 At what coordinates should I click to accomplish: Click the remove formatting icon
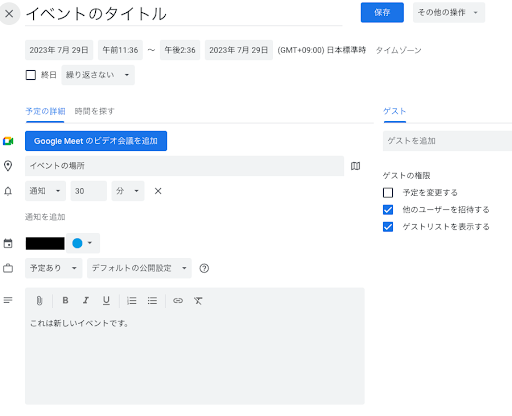198,301
